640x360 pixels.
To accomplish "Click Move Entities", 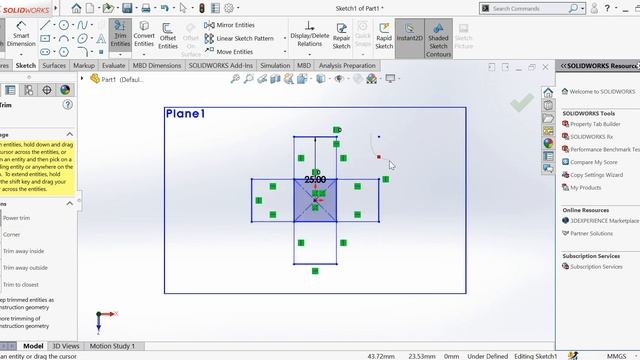I will [x=229, y=51].
